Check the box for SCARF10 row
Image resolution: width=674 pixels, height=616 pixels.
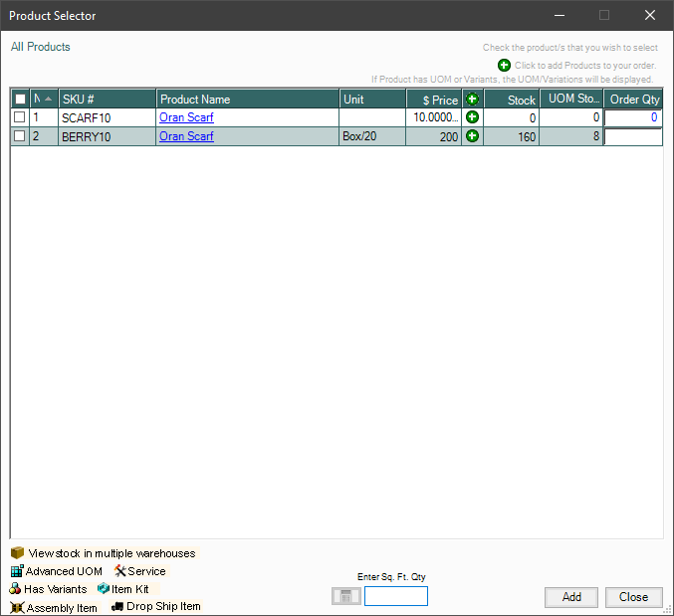[20, 117]
